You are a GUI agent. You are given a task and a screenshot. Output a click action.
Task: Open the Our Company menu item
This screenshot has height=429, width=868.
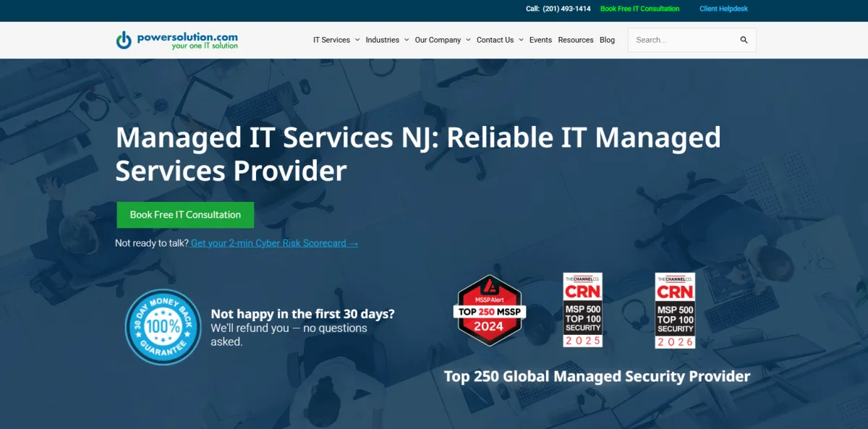click(438, 40)
